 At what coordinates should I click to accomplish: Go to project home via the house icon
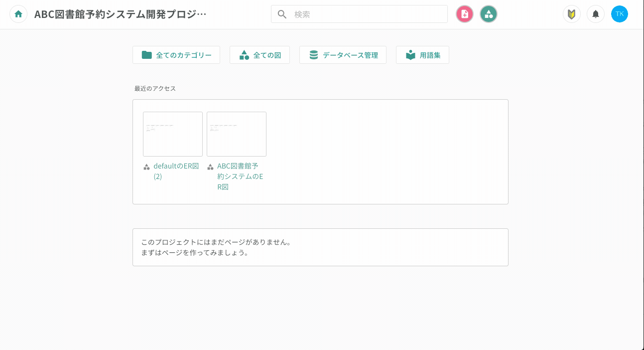[18, 14]
